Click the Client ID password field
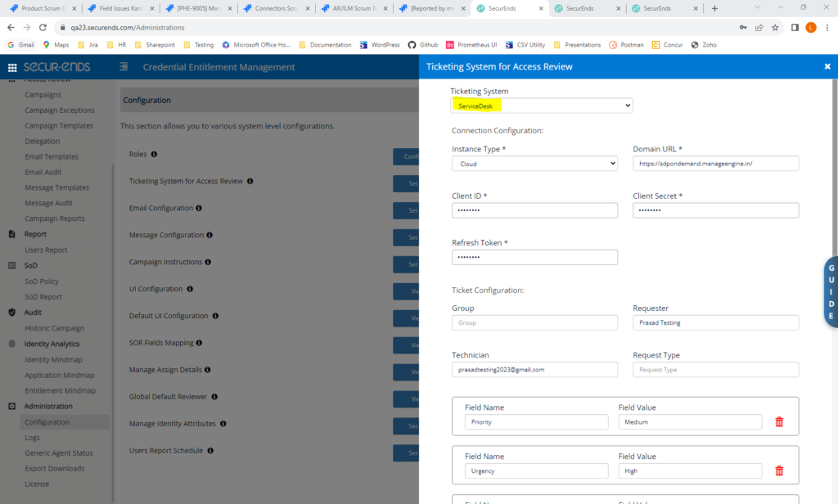The width and height of the screenshot is (838, 504). pyautogui.click(x=534, y=210)
